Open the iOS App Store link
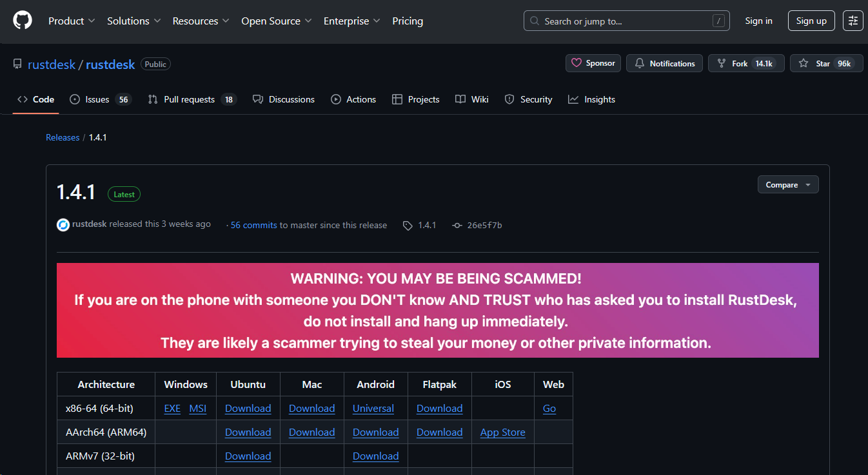Viewport: 868px width, 475px height. click(502, 432)
